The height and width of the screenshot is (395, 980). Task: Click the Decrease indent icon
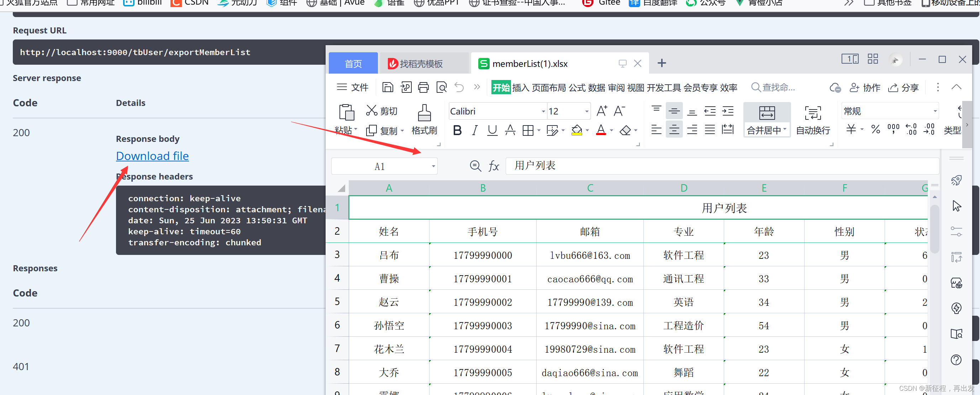pos(710,111)
